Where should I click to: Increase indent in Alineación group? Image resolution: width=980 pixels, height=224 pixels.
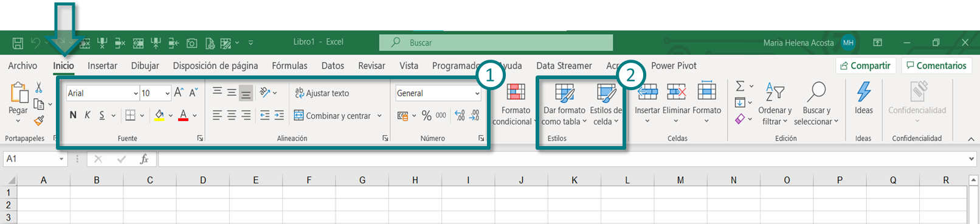pyautogui.click(x=279, y=115)
